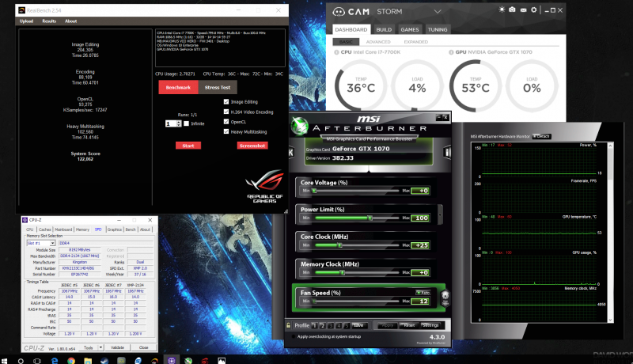Expand the CAM STORM device dropdown
Viewport: 633px width, 364px height.
click(438, 12)
